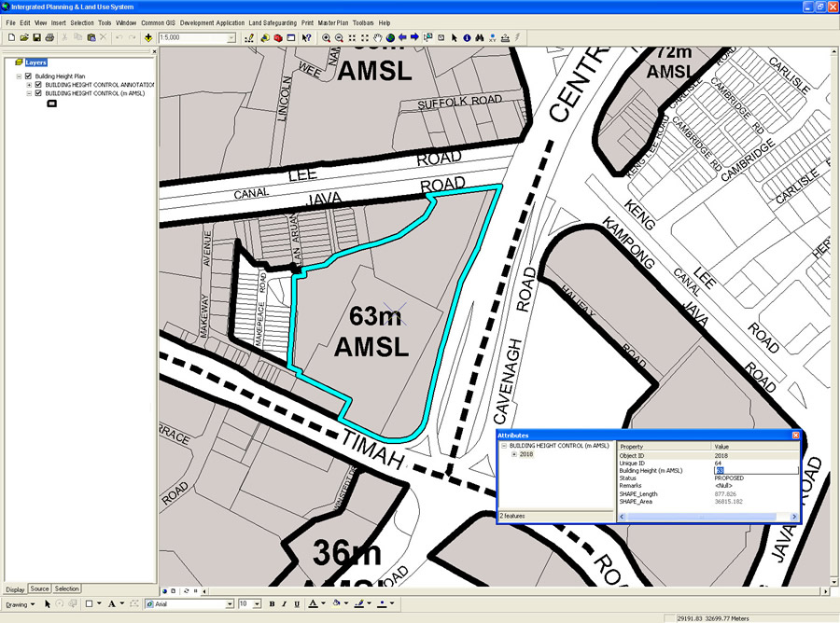Viewport: 840px width, 623px height.
Task: Go to next extent arrow
Action: click(414, 37)
